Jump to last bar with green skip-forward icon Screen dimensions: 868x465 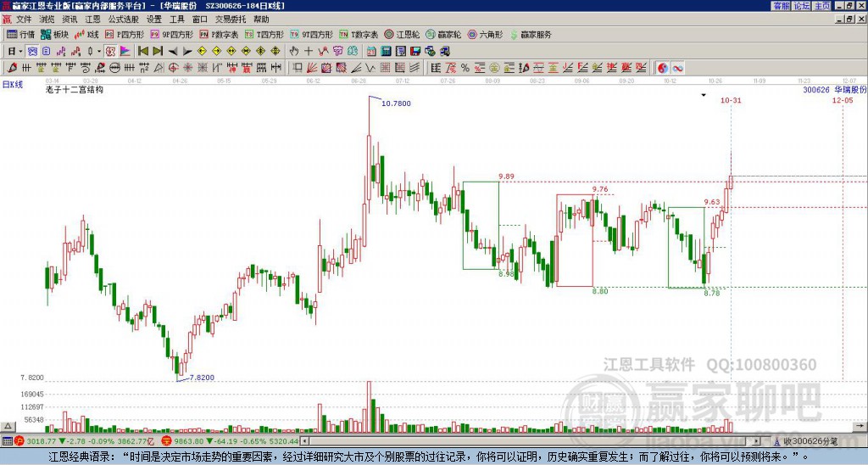pos(157,52)
